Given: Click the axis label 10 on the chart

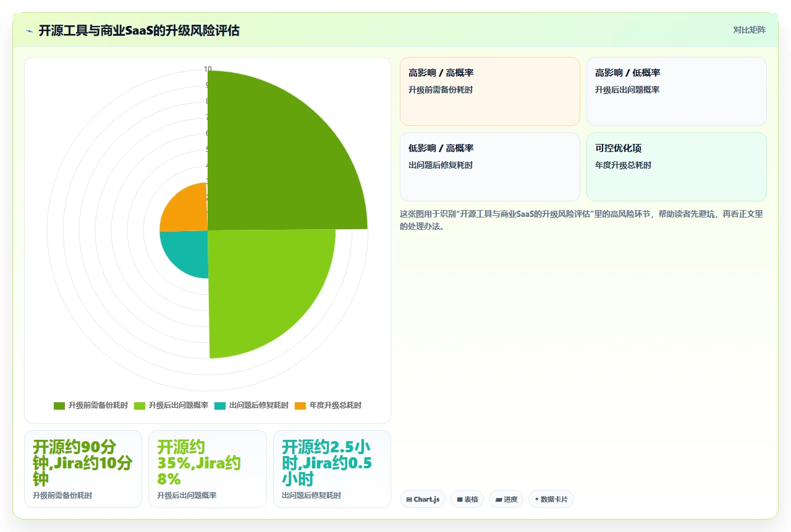Looking at the screenshot, I should [x=208, y=69].
